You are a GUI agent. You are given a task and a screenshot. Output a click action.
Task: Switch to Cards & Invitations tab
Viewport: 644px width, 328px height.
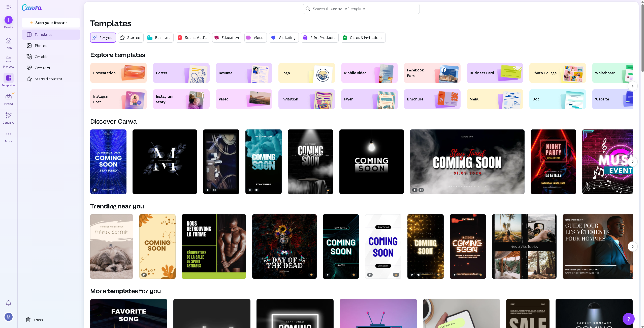point(363,38)
